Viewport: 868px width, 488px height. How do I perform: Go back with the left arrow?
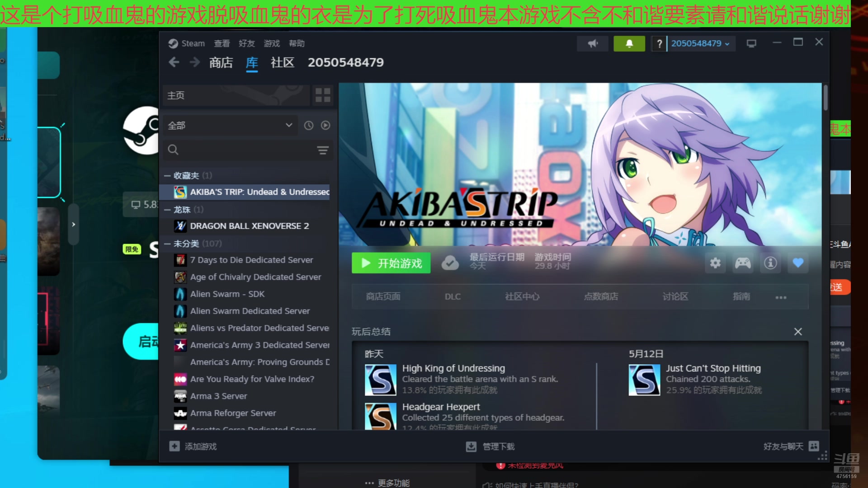(174, 62)
